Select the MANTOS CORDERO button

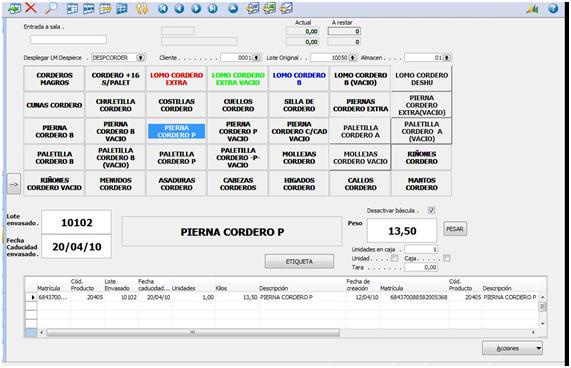(x=422, y=183)
